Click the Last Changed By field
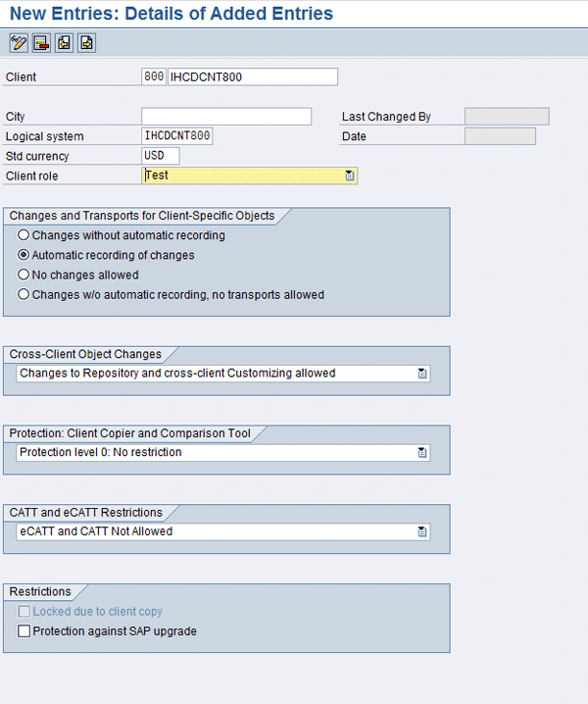588x704 pixels. [x=507, y=117]
